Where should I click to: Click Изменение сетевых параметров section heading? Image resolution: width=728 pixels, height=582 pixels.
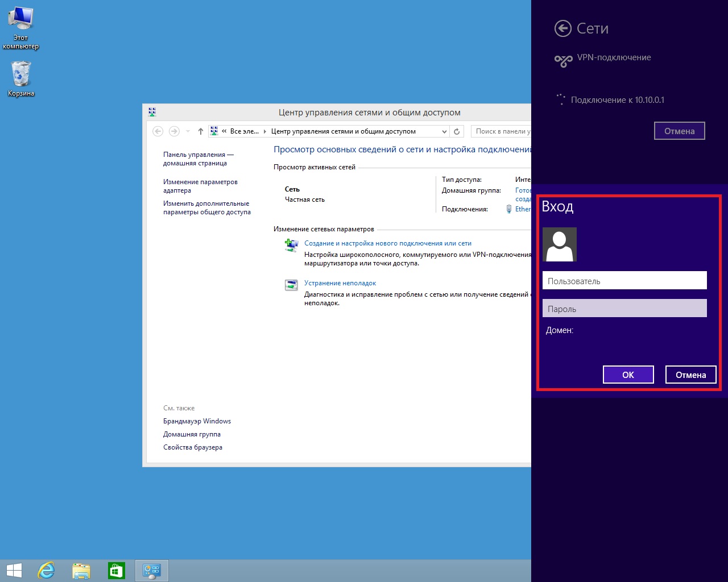tap(324, 229)
